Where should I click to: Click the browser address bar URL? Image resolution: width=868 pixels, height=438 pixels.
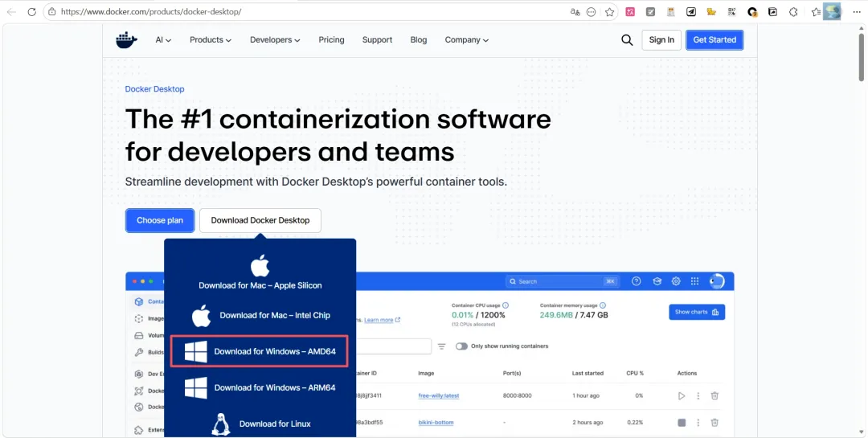(151, 11)
